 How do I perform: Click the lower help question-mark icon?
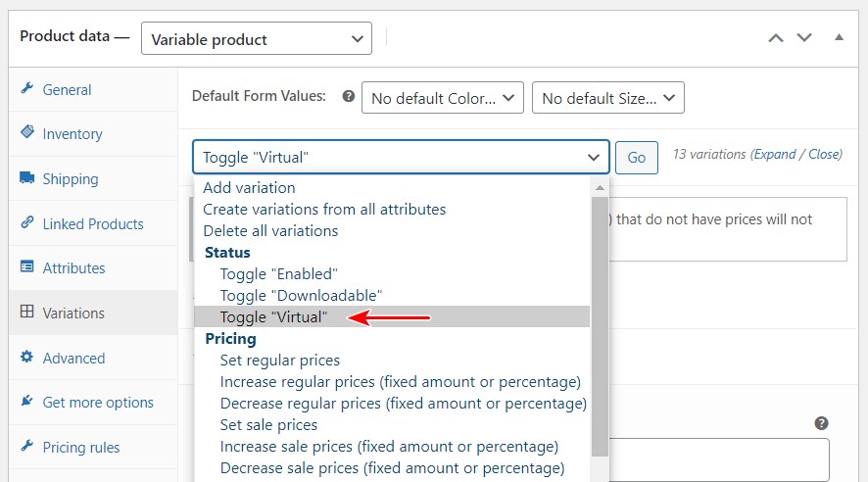822,423
